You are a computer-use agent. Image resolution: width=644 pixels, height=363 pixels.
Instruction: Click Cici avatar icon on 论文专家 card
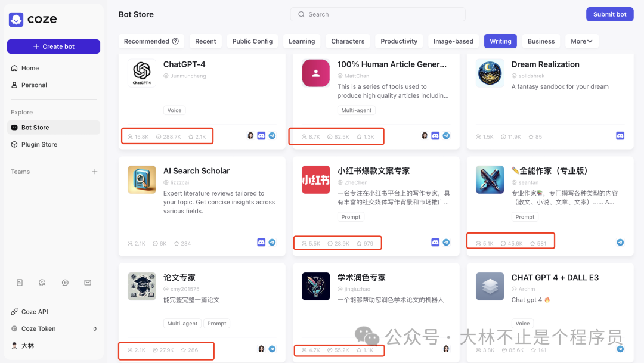pos(261,349)
